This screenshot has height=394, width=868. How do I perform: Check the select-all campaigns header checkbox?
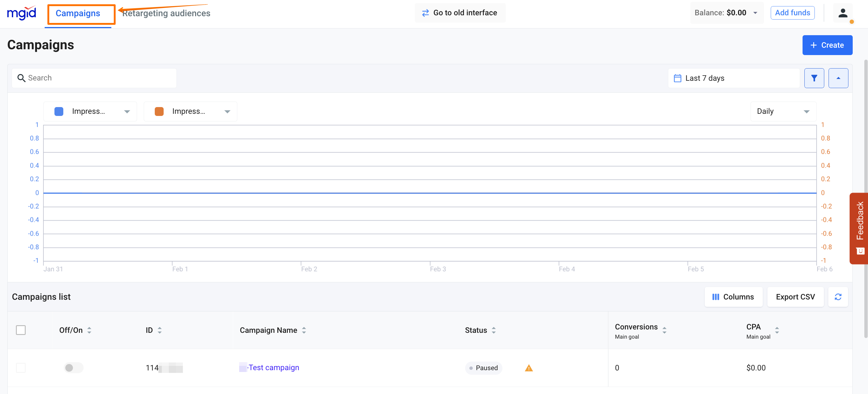coord(21,330)
